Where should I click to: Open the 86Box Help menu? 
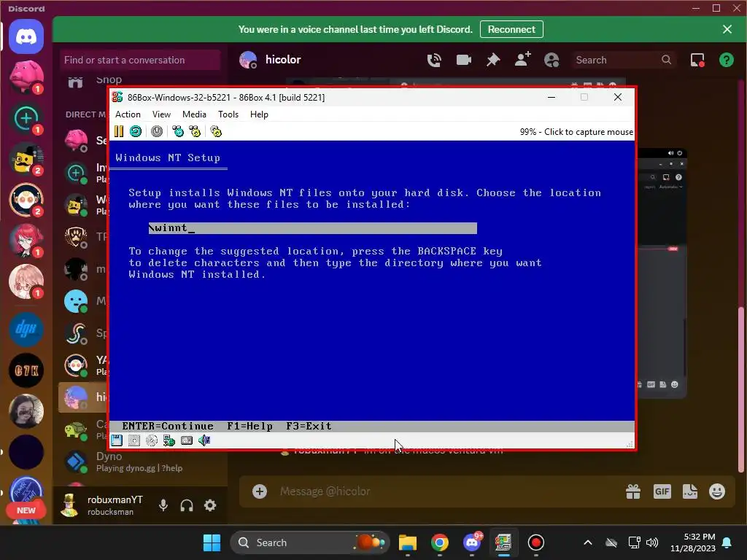click(x=259, y=114)
